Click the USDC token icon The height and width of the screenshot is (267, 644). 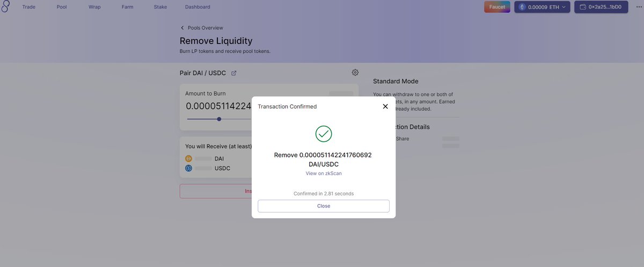(x=188, y=168)
